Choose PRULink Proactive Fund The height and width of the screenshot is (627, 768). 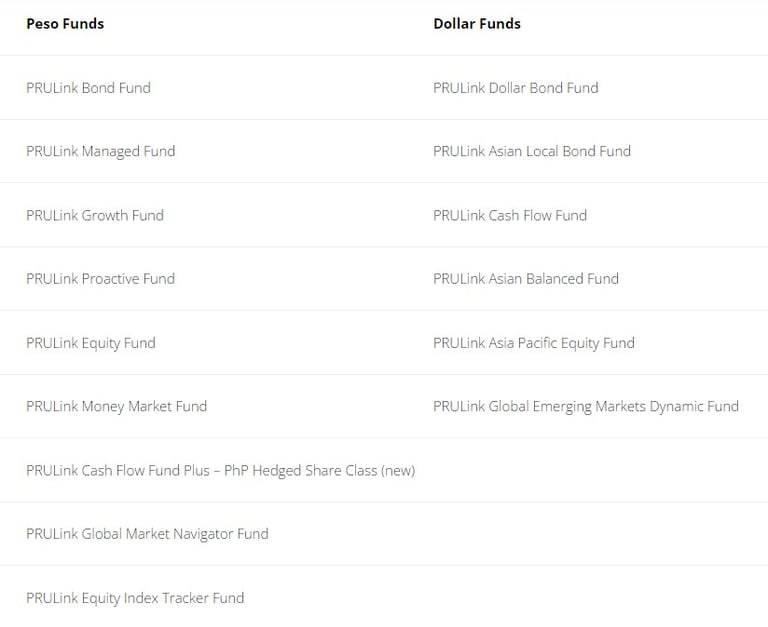[x=100, y=279]
